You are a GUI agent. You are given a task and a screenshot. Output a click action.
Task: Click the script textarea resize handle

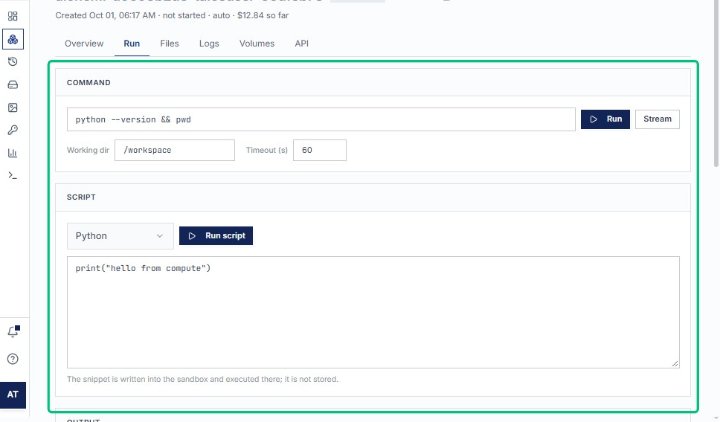coord(675,364)
